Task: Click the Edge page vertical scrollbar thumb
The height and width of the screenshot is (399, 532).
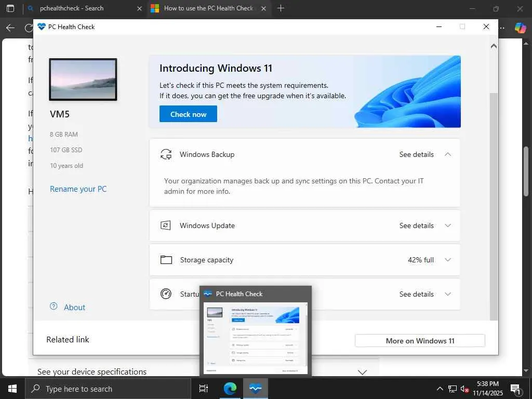Action: click(526, 171)
